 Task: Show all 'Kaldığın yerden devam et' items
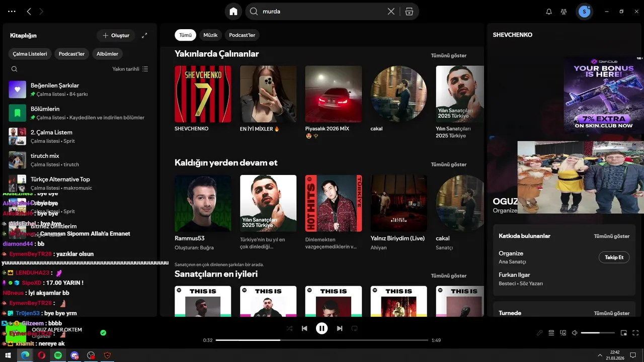coord(448,164)
